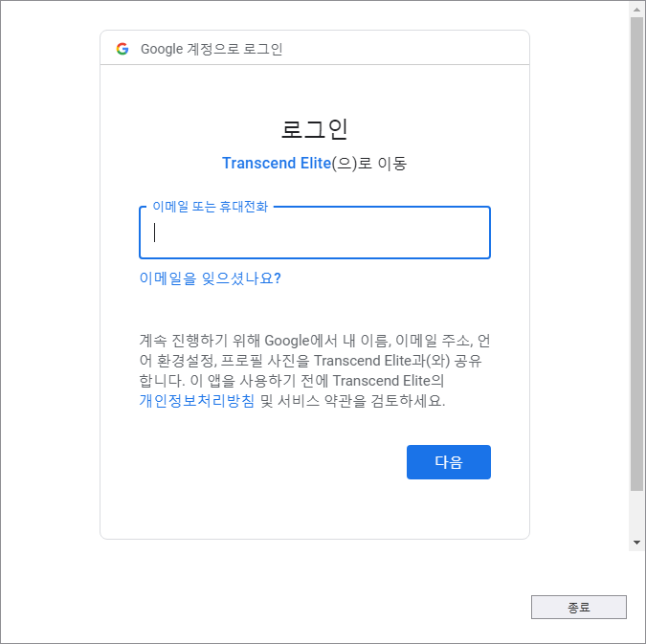Image resolution: width=646 pixels, height=644 pixels.
Task: Open the 이메일을 잊으셨나요? link
Action: click(x=211, y=278)
